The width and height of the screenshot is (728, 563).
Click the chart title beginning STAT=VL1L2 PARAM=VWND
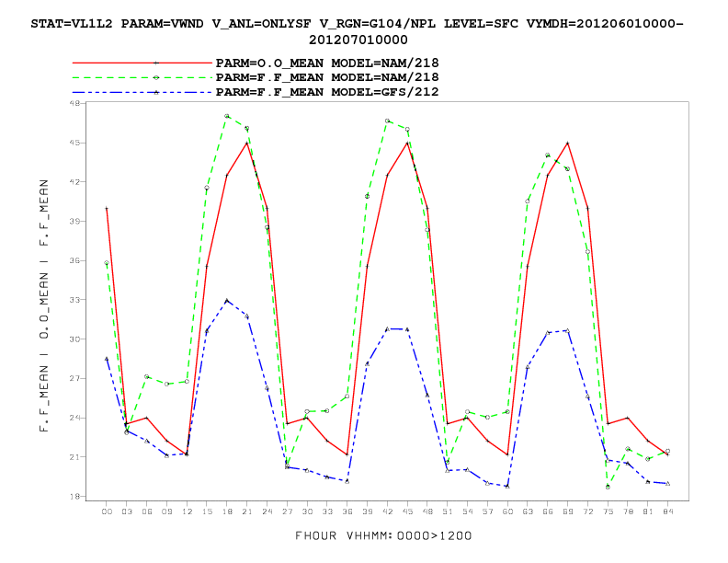pos(357,31)
